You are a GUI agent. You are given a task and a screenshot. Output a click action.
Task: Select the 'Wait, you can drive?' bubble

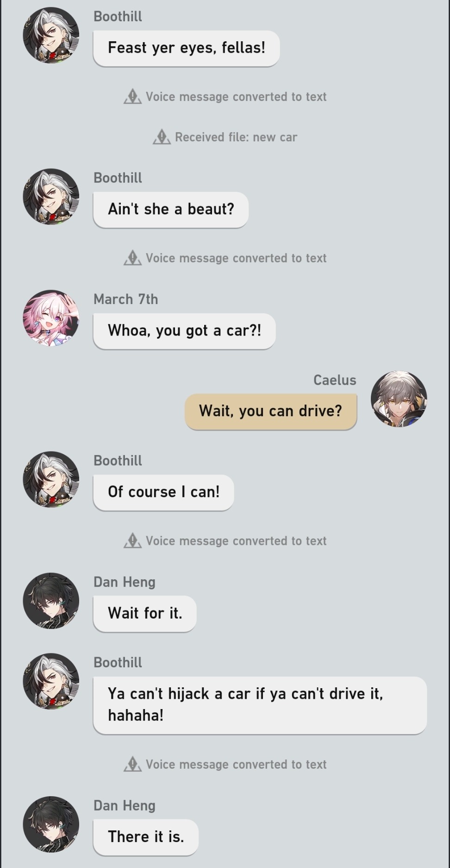tap(271, 412)
